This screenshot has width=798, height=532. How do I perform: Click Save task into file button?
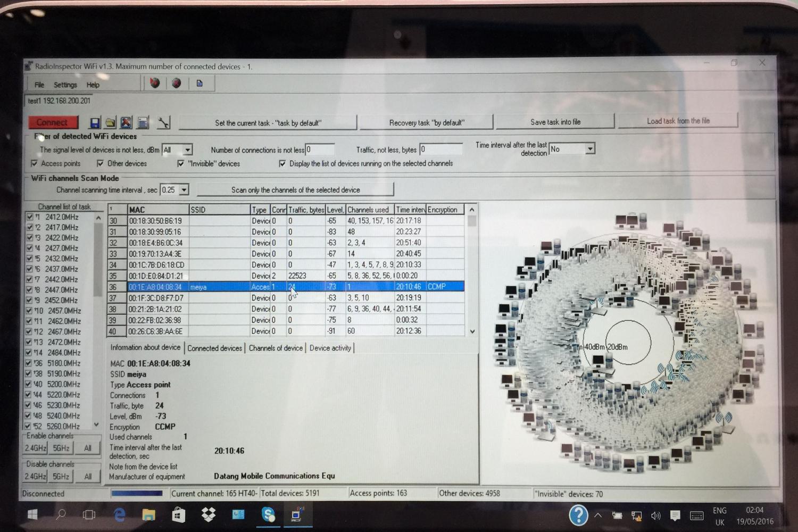coord(555,122)
